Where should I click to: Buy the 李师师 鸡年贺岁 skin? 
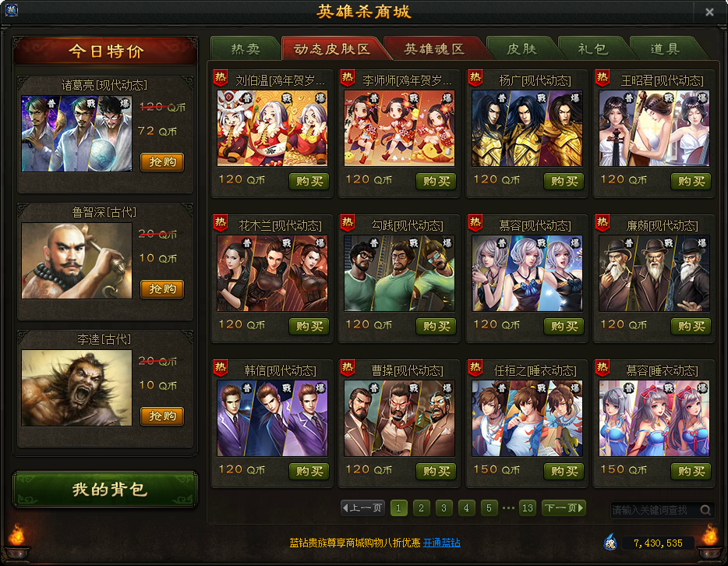coord(436,181)
